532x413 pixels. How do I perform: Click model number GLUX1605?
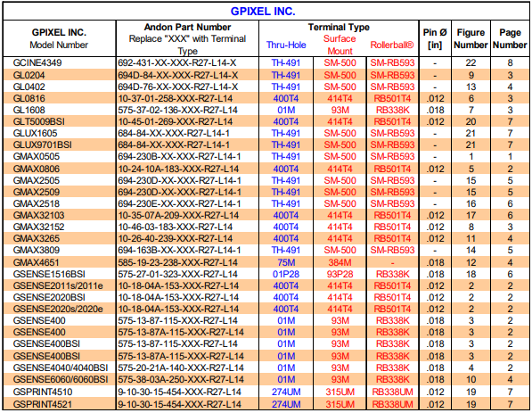click(36, 133)
